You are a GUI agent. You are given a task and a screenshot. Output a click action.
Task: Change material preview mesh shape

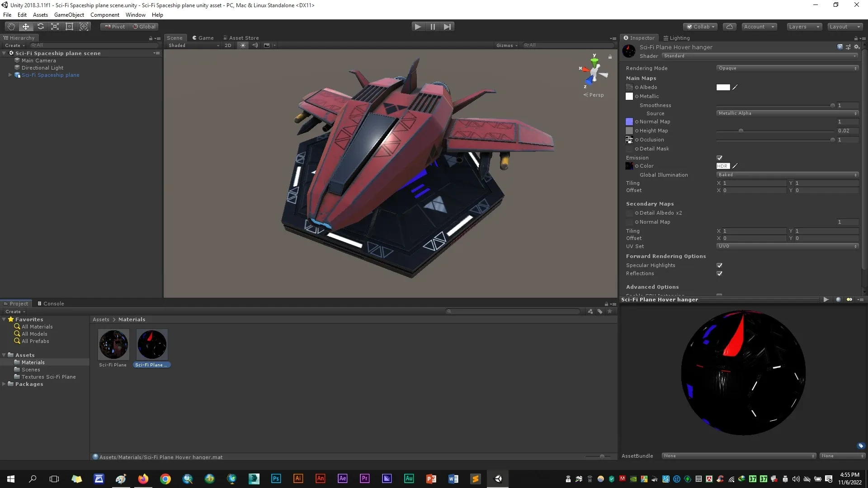tap(838, 300)
